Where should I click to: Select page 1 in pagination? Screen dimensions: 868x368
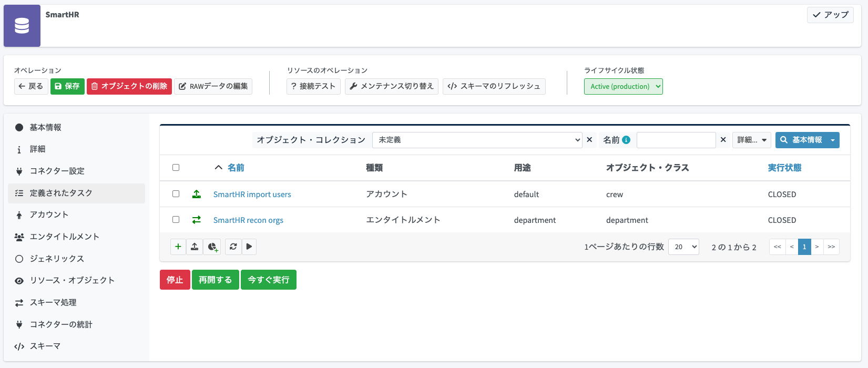coord(804,247)
